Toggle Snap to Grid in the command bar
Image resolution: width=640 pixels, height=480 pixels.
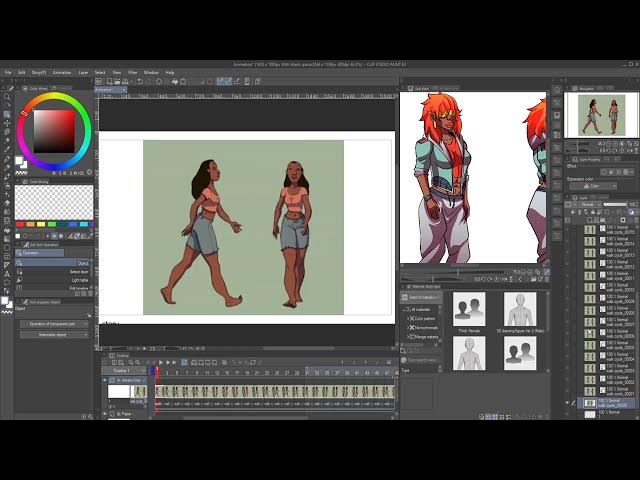236,82
